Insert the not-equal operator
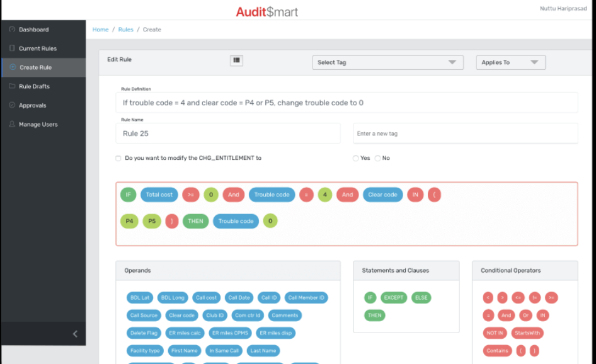This screenshot has height=364, width=596. 534,297
